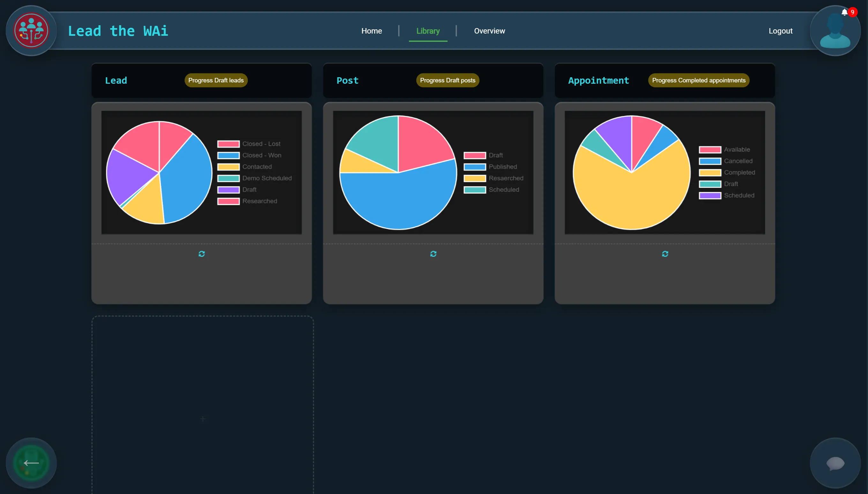Click the Progress Draft posts badge
This screenshot has height=494, width=868.
click(447, 80)
